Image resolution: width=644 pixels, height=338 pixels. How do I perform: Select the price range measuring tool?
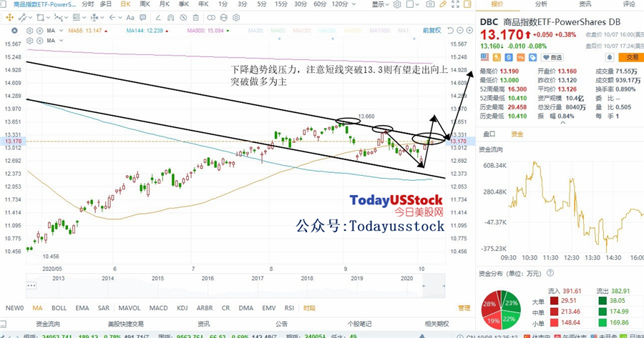pyautogui.click(x=94, y=18)
